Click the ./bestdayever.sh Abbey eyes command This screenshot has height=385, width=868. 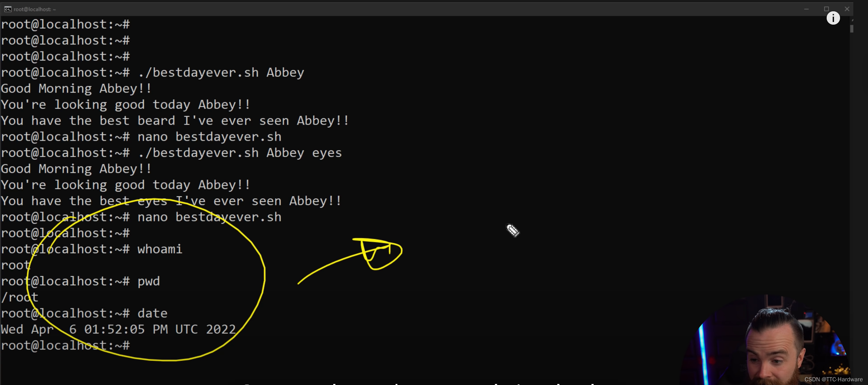(240, 153)
